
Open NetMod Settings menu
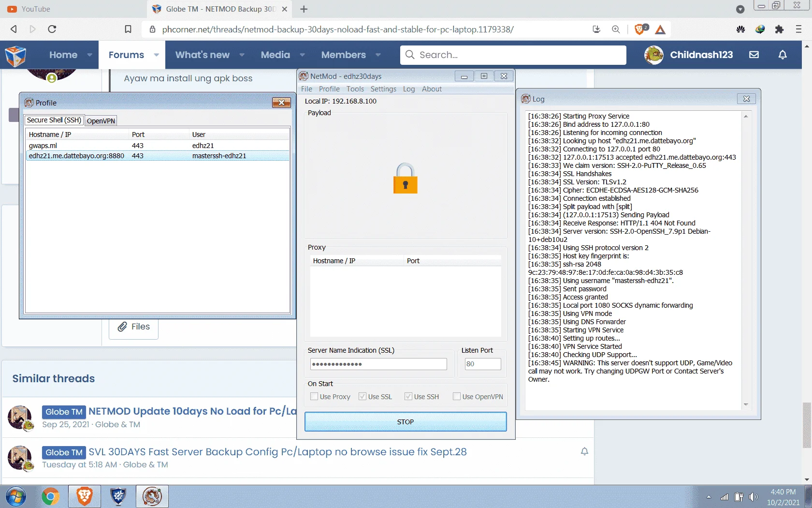click(x=383, y=89)
